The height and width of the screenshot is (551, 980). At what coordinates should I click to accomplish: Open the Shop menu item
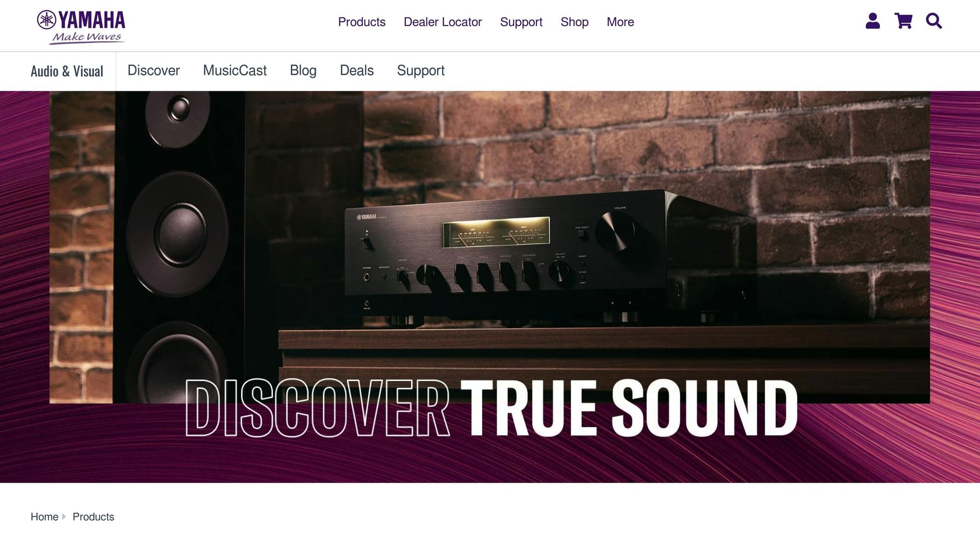574,22
